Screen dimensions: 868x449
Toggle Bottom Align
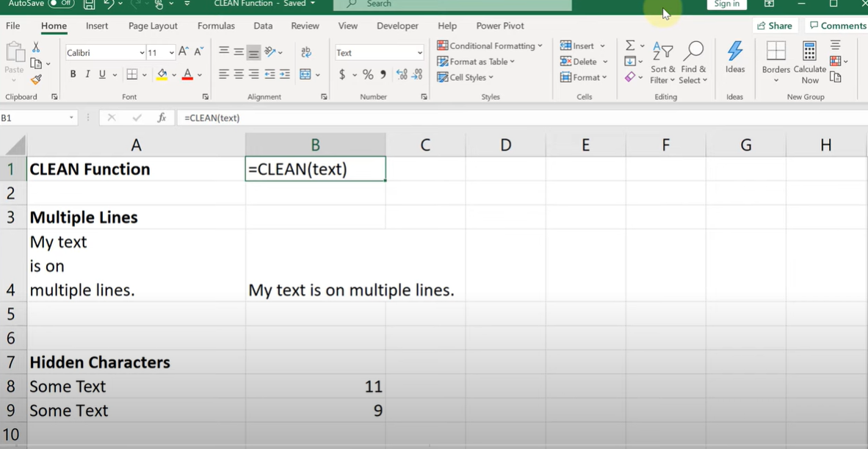253,52
